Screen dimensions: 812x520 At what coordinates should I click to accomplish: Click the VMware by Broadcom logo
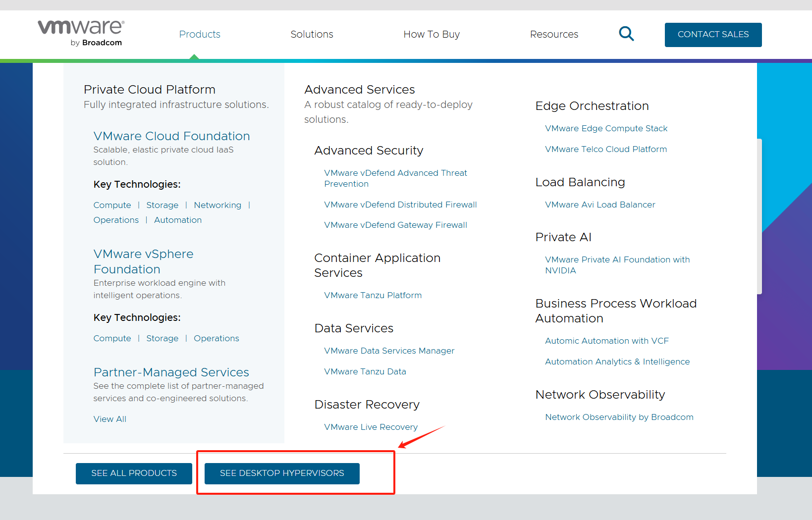80,33
